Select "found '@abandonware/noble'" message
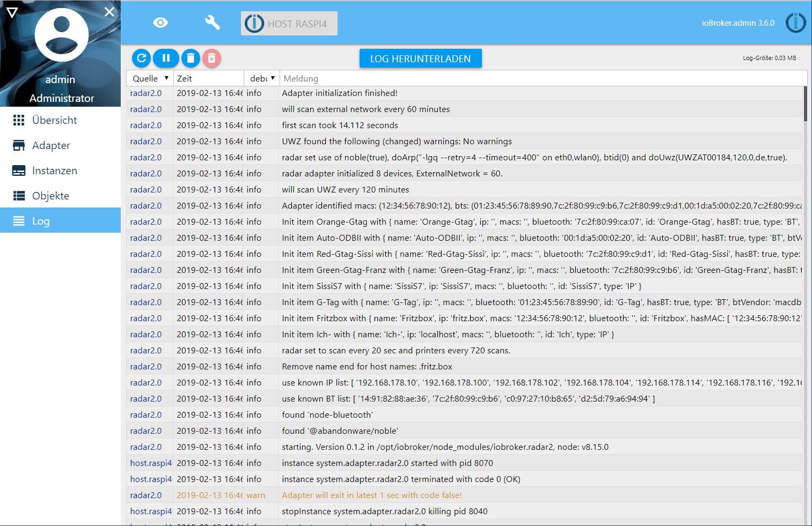 tap(340, 431)
